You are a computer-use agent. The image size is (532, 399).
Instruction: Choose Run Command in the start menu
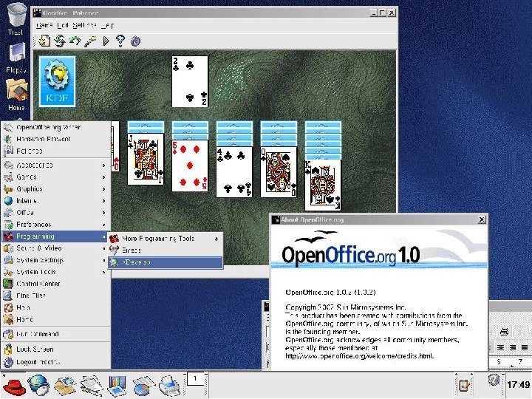tap(56, 334)
